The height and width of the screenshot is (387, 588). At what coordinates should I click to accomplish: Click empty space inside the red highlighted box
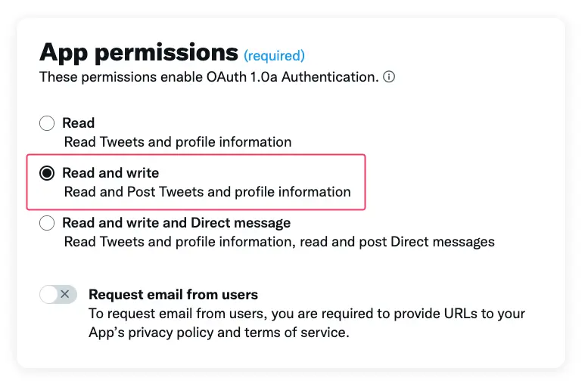coord(263,171)
